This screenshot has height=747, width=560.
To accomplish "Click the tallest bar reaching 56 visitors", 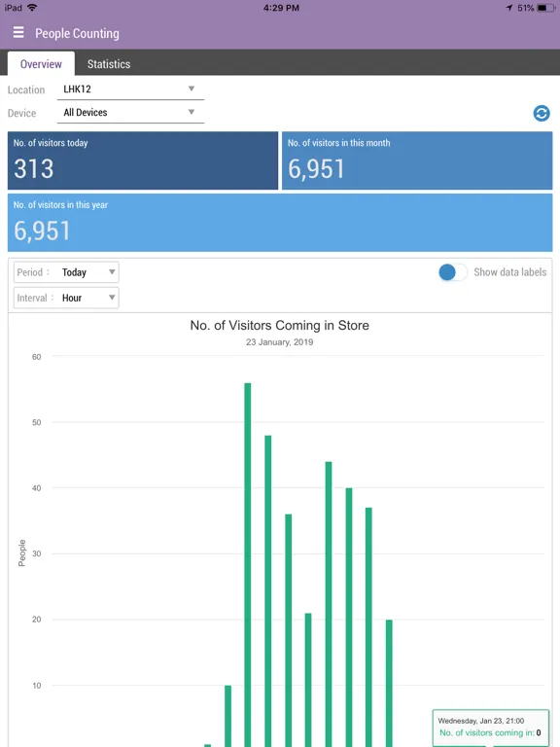I will [x=248, y=564].
